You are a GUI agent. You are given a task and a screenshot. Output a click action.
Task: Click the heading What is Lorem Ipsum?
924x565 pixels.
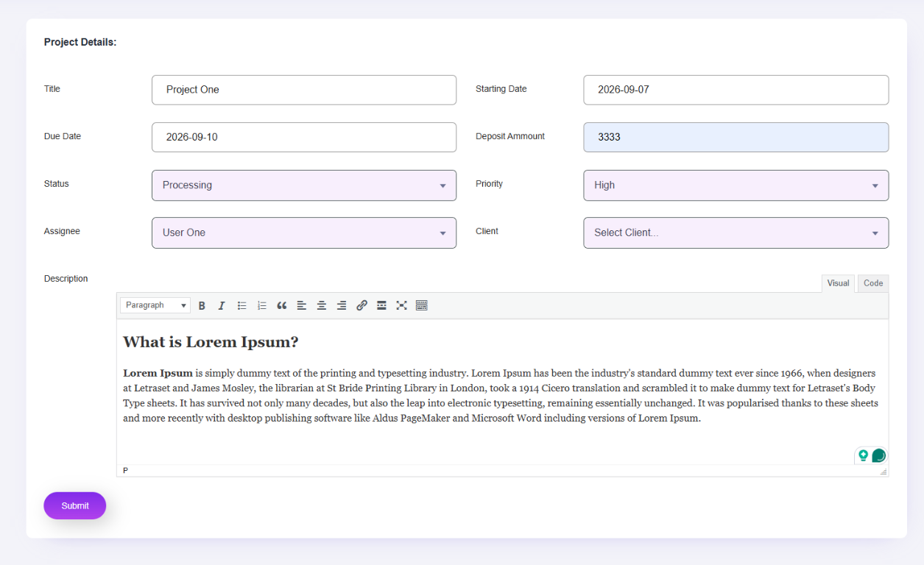click(211, 342)
